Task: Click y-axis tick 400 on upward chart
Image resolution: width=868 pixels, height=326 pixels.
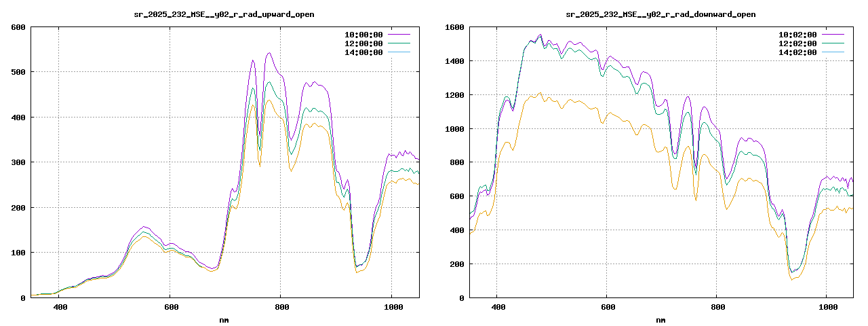Action: pos(19,117)
